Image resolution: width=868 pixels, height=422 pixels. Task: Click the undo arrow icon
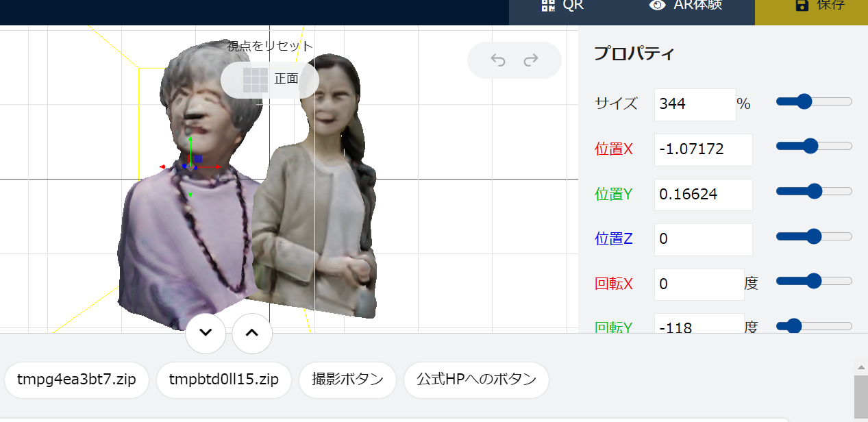498,60
